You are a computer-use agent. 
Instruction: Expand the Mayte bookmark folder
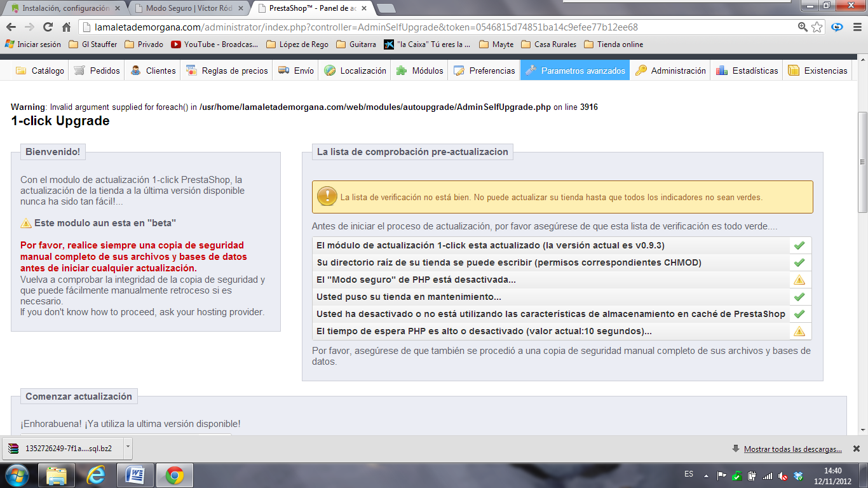click(x=496, y=44)
